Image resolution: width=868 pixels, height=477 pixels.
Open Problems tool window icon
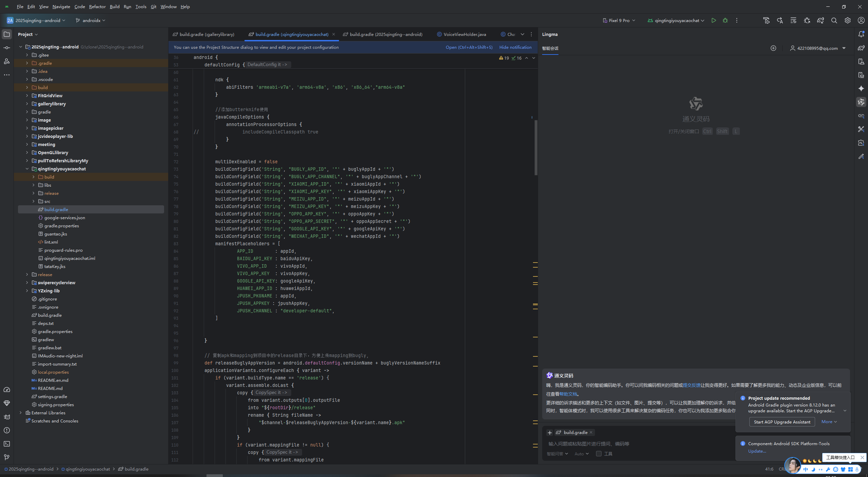click(7, 430)
